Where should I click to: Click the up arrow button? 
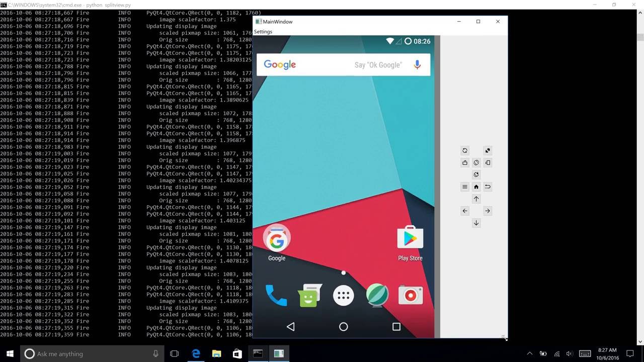pyautogui.click(x=476, y=199)
